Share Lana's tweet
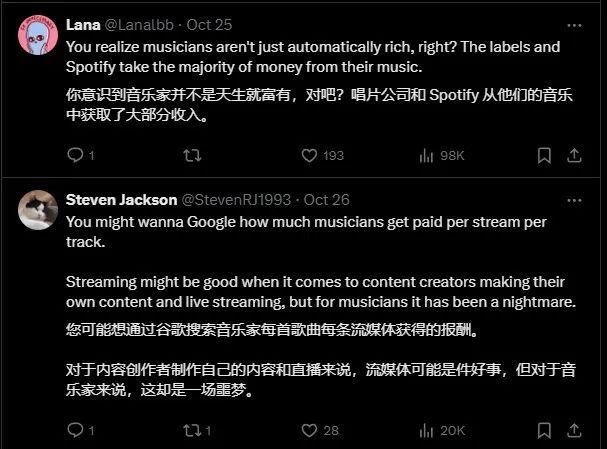607x449 pixels. [575, 155]
